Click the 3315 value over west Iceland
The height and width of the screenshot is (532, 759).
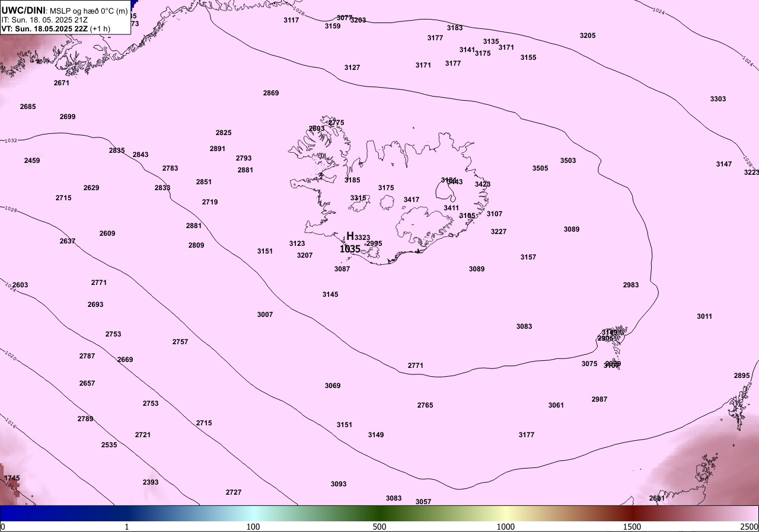[x=358, y=198]
